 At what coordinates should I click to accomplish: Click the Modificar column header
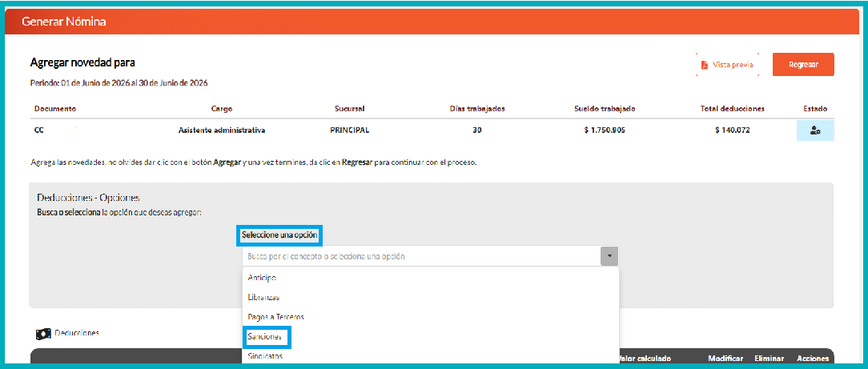tap(725, 359)
